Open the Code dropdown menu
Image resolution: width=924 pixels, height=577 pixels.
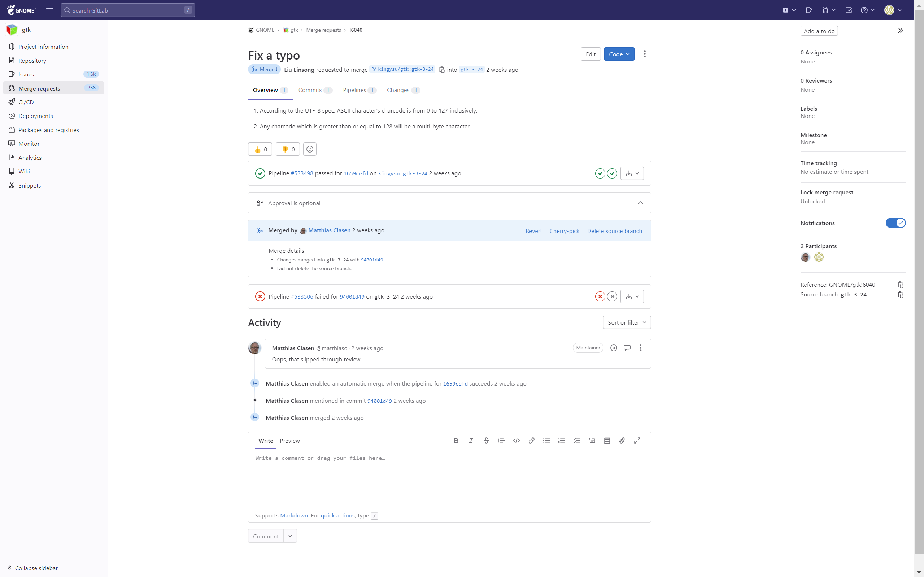(619, 54)
